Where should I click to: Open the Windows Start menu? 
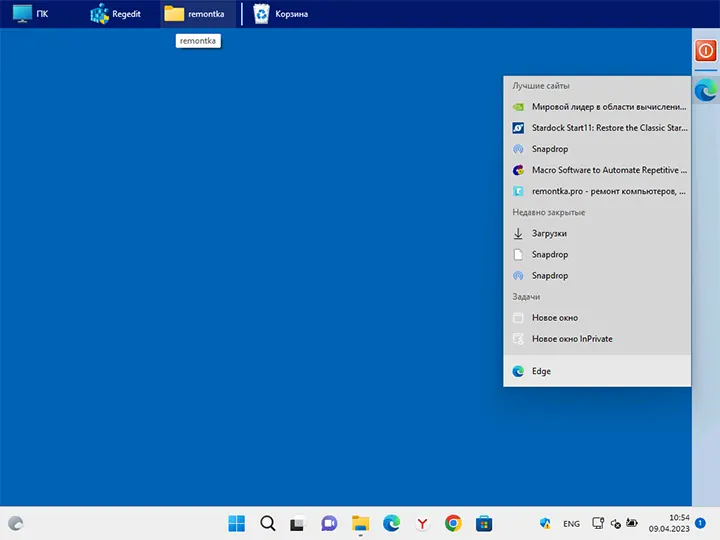(x=236, y=523)
